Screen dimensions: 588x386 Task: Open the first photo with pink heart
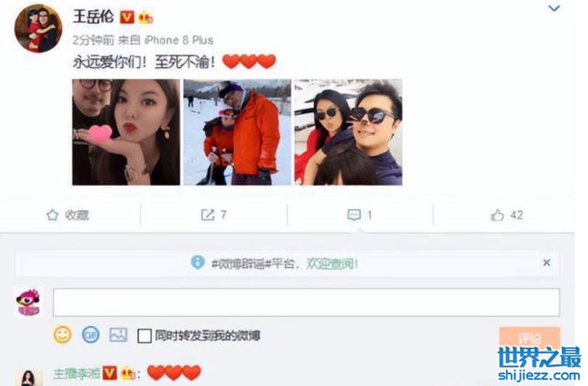click(x=126, y=132)
